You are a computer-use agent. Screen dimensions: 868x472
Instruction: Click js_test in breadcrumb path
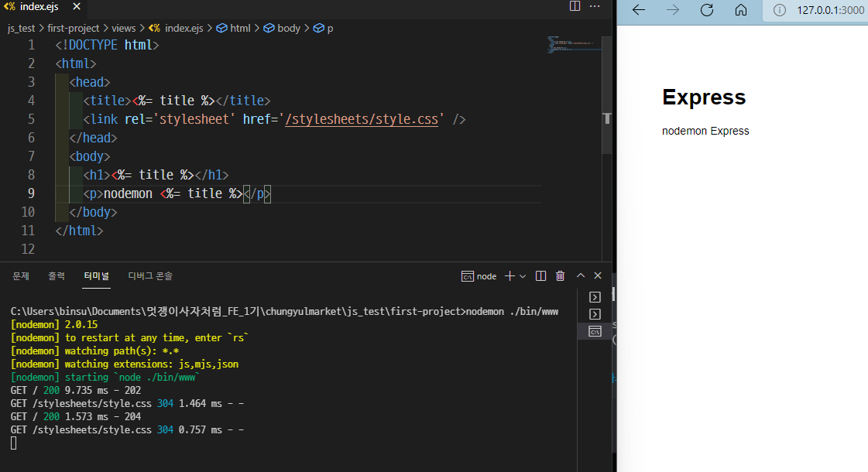pos(21,28)
